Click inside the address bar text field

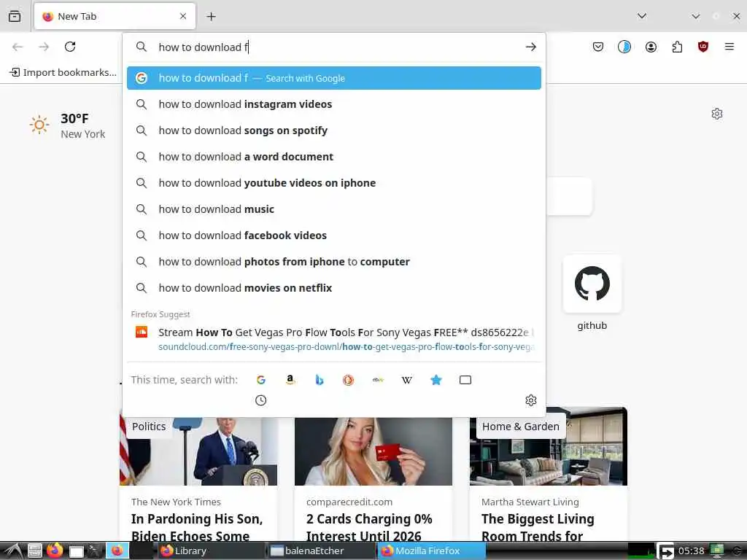(333, 47)
